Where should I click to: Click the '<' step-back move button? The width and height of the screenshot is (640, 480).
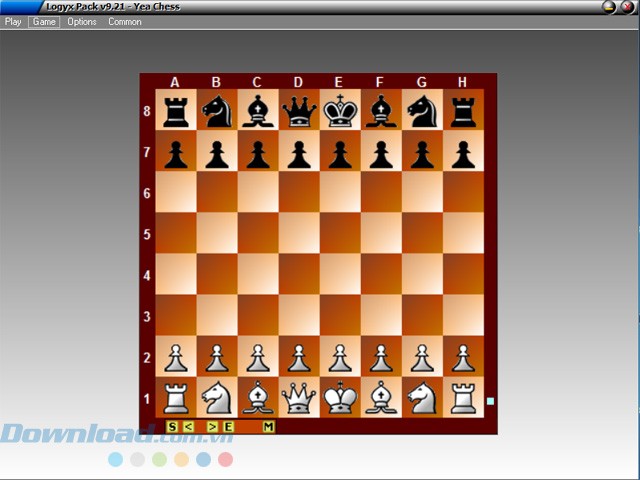(187, 427)
